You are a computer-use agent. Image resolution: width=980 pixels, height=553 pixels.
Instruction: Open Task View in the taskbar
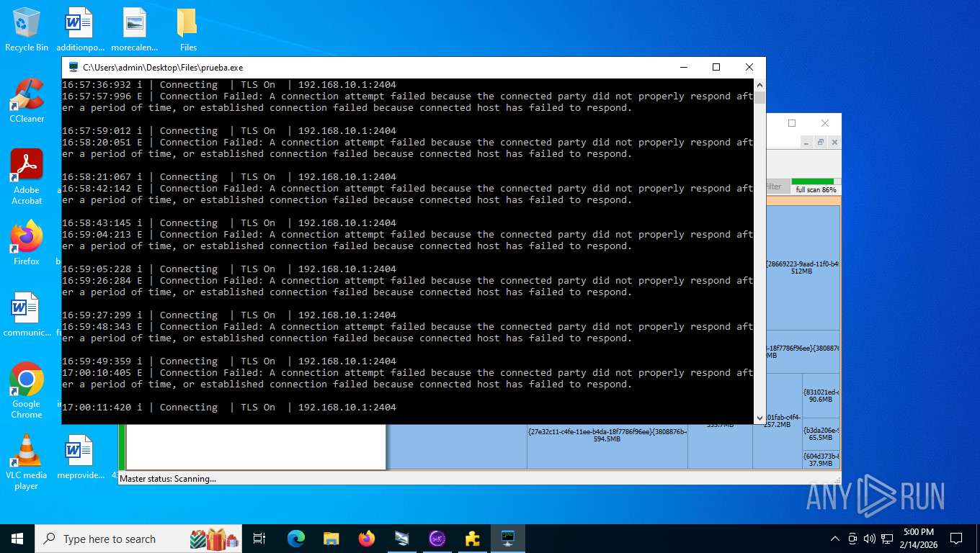tap(259, 539)
